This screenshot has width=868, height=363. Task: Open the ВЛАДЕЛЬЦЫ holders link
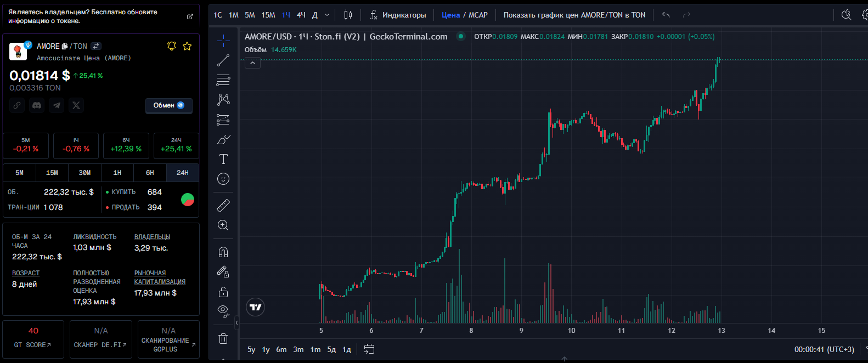pyautogui.click(x=152, y=237)
